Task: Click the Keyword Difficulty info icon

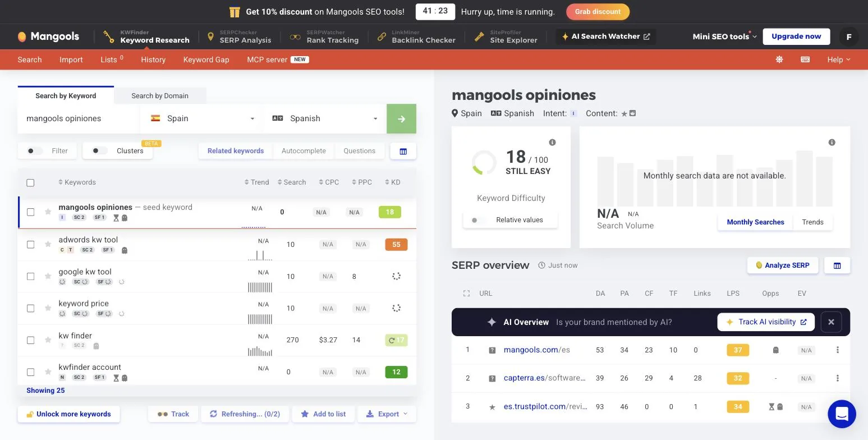Action: point(553,143)
